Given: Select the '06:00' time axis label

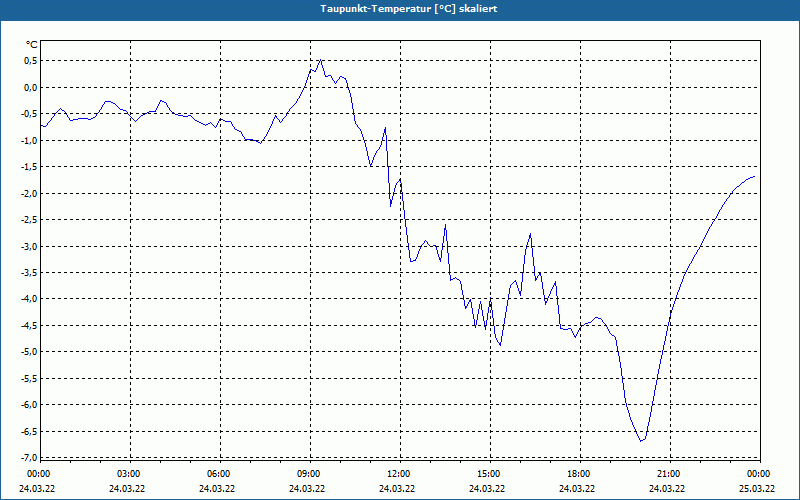Looking at the screenshot, I should (218, 474).
